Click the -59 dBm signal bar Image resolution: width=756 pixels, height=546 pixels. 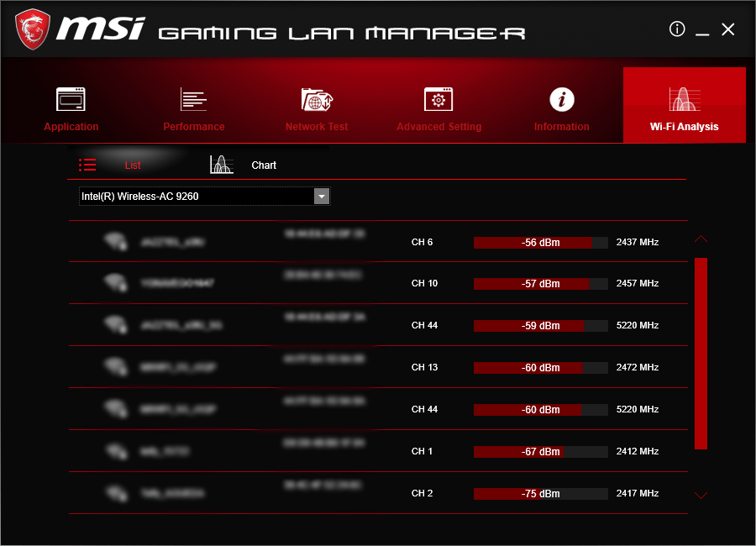click(540, 326)
